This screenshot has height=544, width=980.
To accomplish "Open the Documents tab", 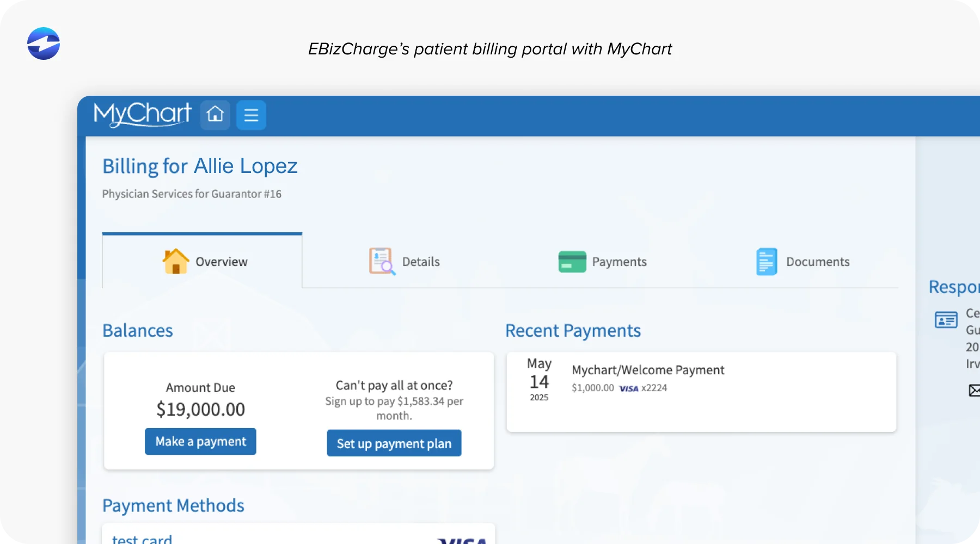I will click(x=803, y=262).
